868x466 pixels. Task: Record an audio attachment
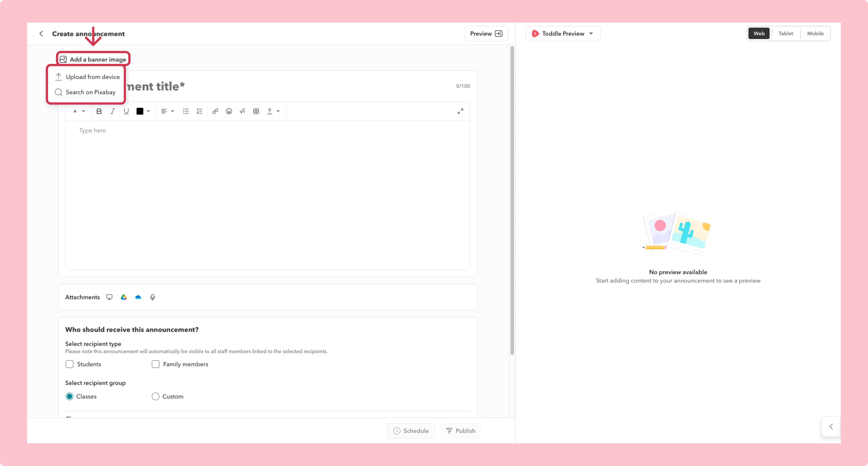pyautogui.click(x=153, y=297)
